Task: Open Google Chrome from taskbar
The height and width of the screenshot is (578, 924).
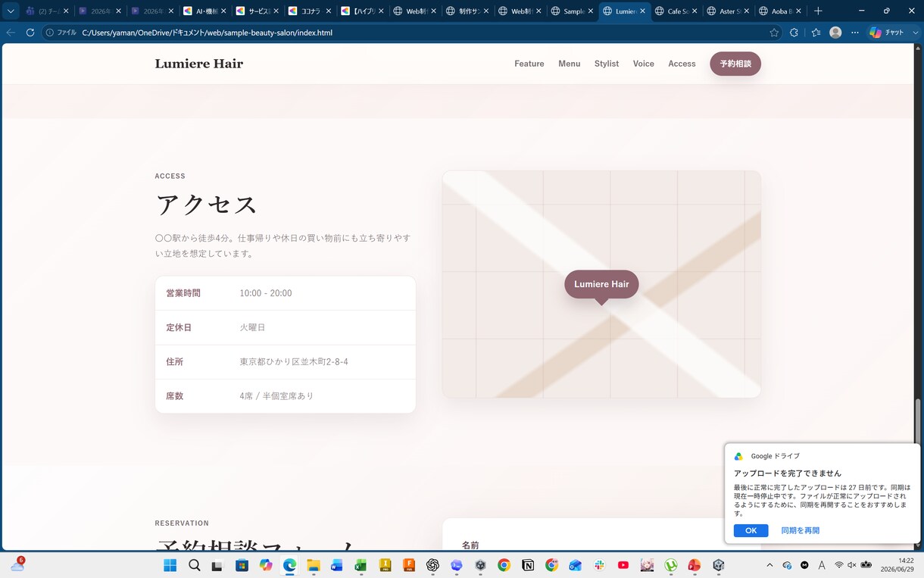Action: 504,565
